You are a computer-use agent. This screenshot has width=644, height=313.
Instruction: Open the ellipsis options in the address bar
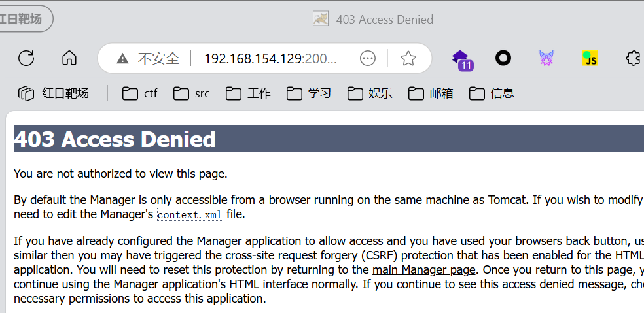tap(368, 58)
